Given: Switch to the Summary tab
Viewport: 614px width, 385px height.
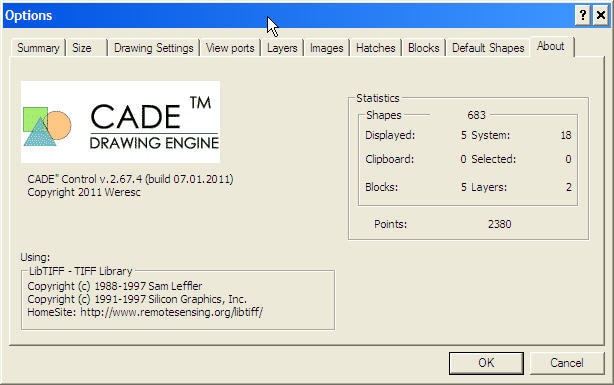Looking at the screenshot, I should tap(38, 48).
